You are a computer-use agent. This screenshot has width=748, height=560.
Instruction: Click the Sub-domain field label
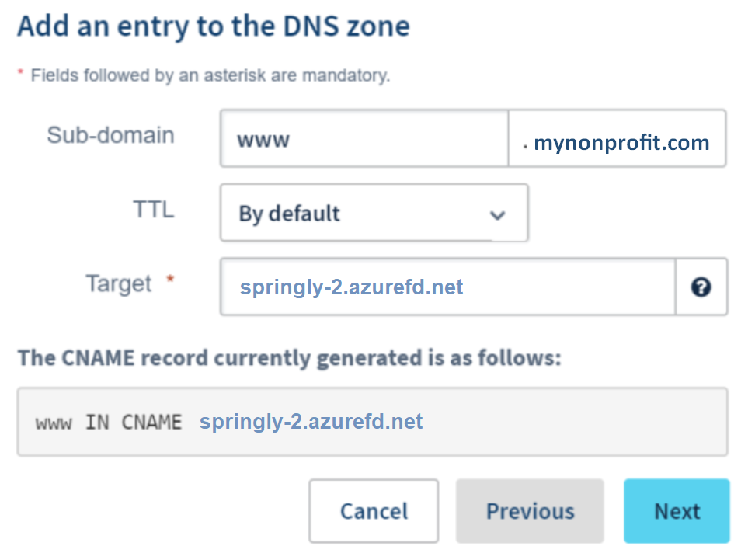[x=110, y=135]
